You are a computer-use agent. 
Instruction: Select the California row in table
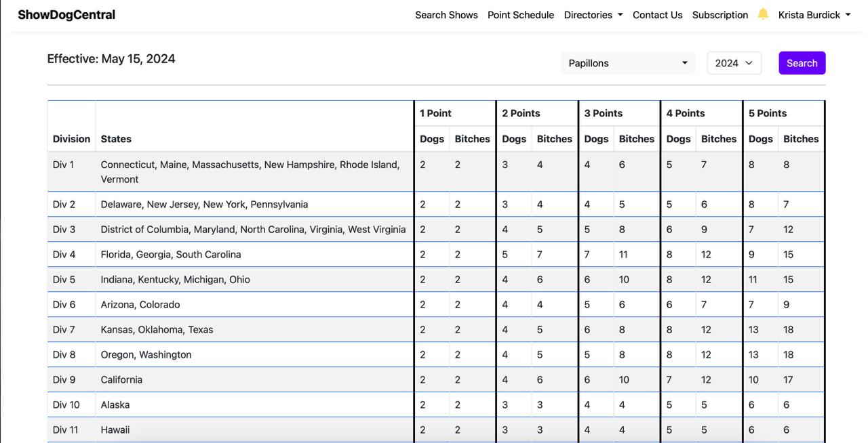pos(121,380)
